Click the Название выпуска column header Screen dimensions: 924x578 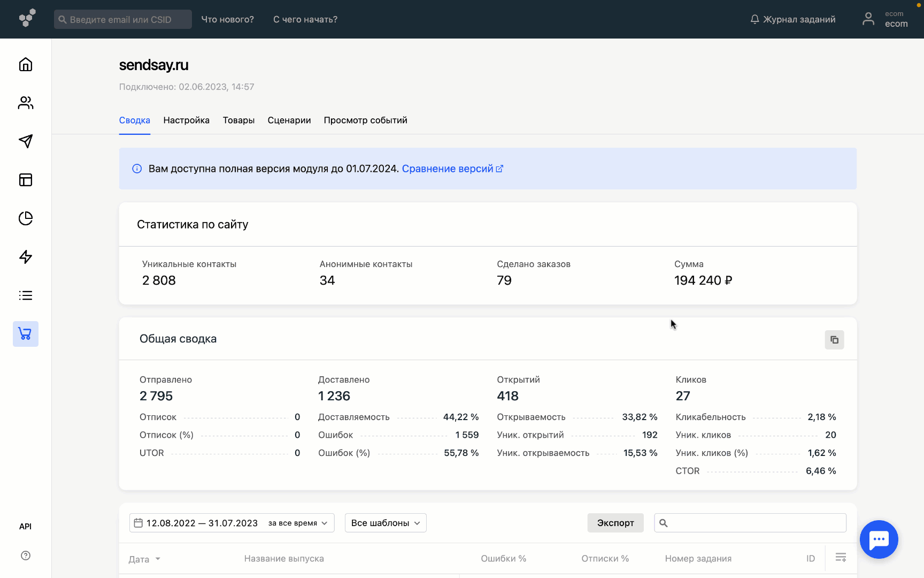click(x=284, y=559)
